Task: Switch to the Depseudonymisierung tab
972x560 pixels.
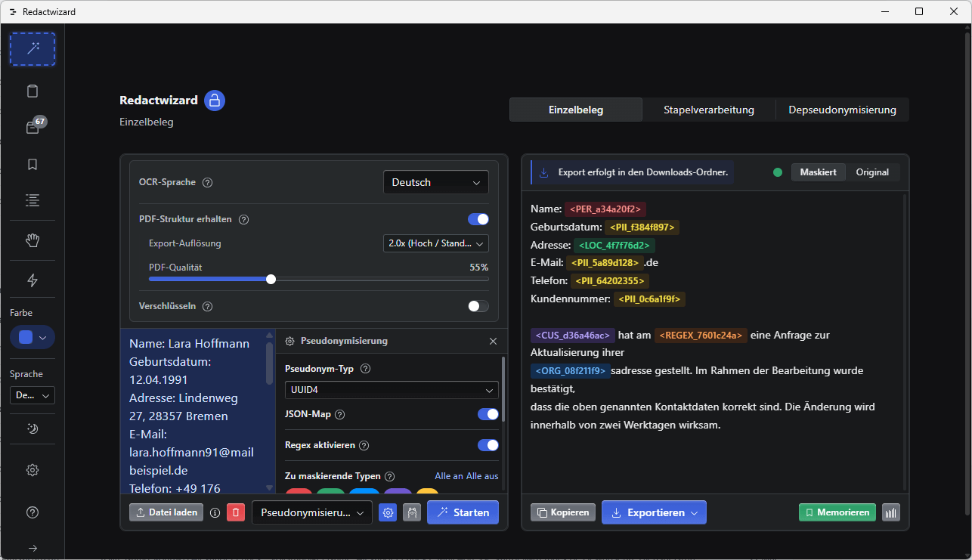Action: click(x=843, y=110)
